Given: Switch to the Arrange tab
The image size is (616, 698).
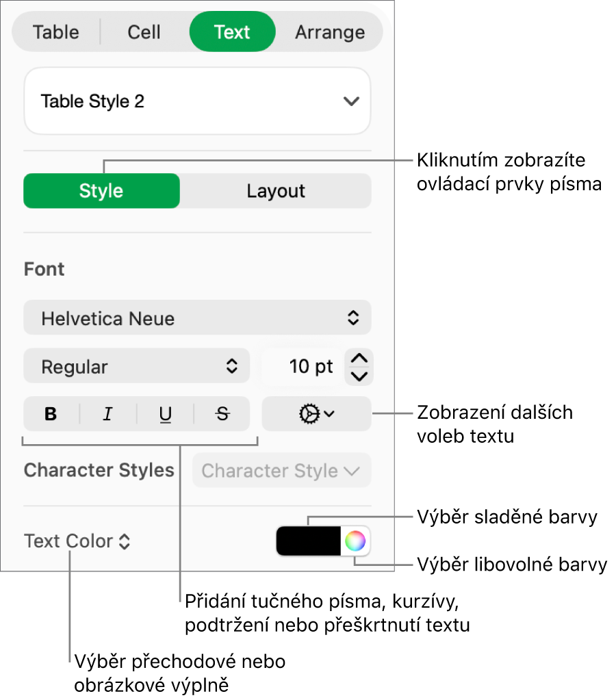Looking at the screenshot, I should tap(330, 31).
